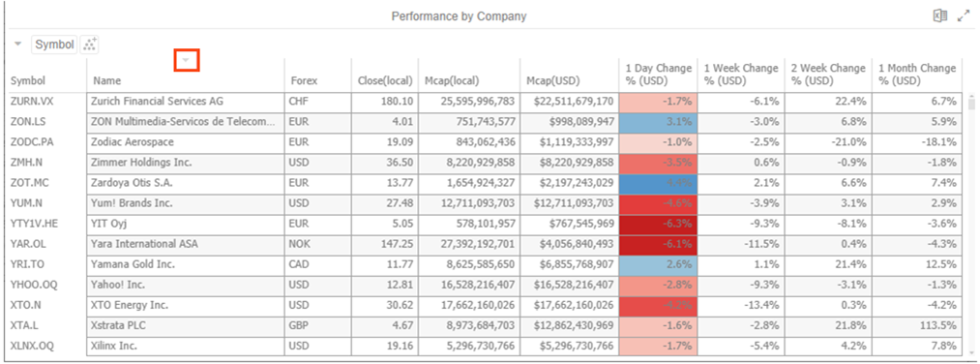Click the Forex column header
This screenshot has width=980, height=364.
point(305,80)
